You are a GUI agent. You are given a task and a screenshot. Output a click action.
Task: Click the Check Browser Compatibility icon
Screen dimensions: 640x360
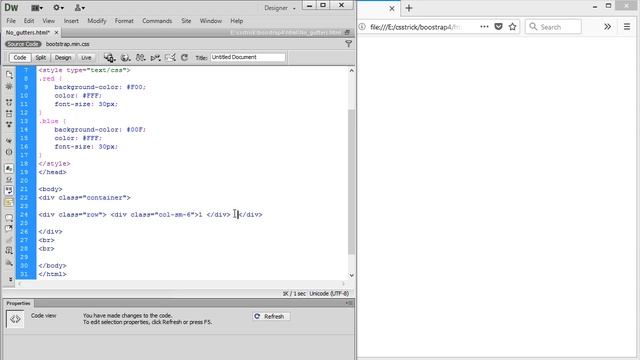tap(170, 58)
